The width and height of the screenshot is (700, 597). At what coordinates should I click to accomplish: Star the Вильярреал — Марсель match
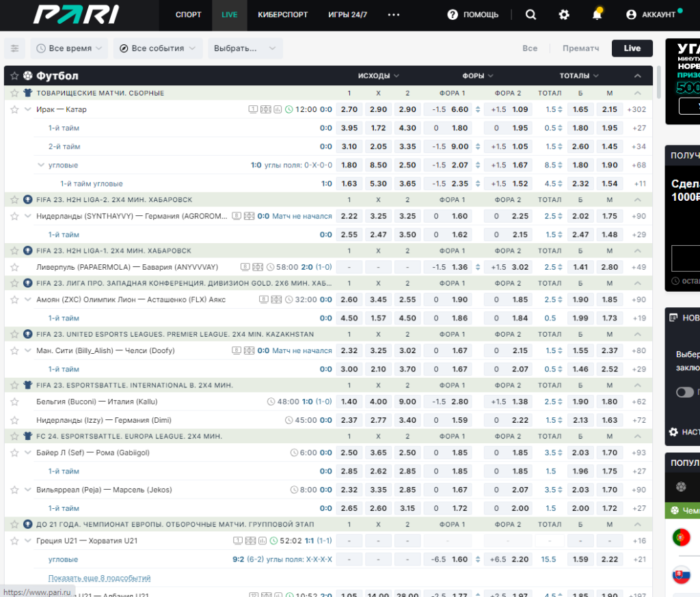coord(14,490)
